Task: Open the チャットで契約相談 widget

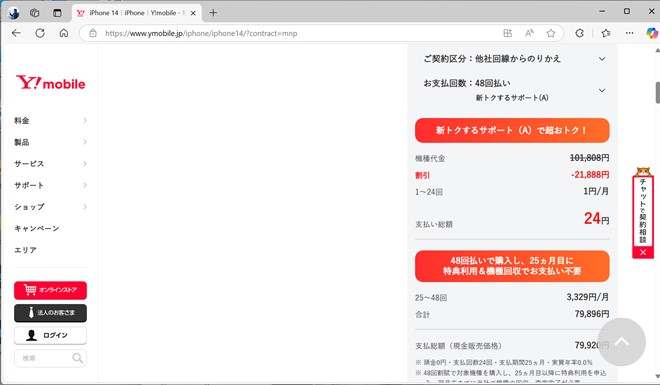Action: (643, 210)
